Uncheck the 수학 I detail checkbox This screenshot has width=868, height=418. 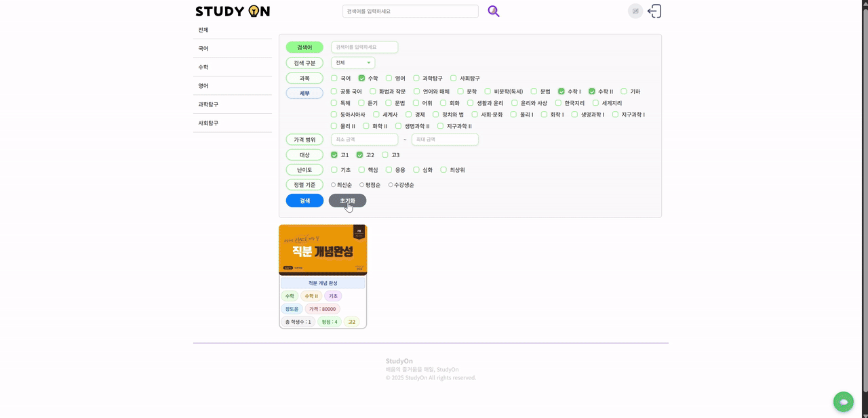click(x=561, y=91)
